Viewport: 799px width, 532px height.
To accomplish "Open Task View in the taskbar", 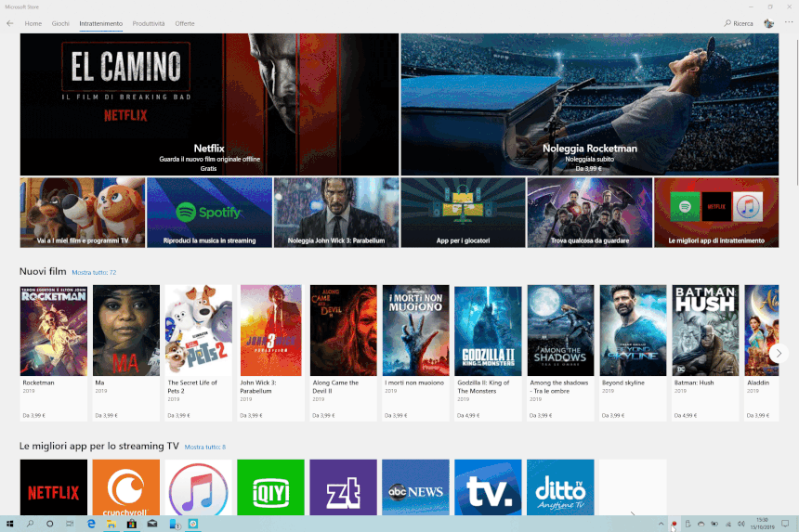I will (x=70, y=524).
